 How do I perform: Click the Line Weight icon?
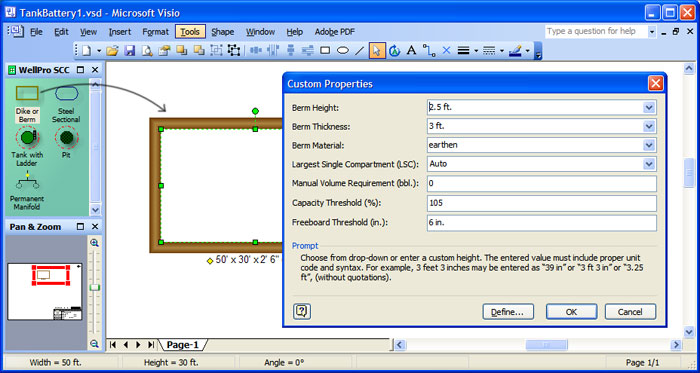(x=463, y=50)
